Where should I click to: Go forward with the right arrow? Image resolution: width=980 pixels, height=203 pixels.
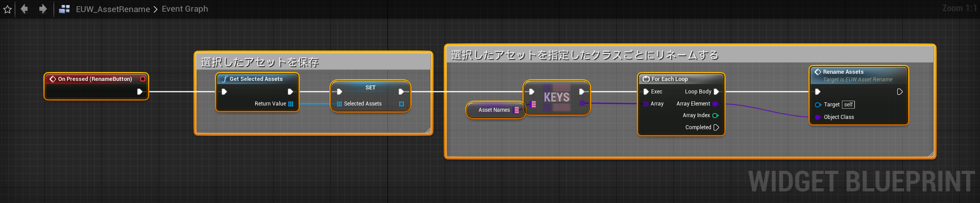(43, 9)
